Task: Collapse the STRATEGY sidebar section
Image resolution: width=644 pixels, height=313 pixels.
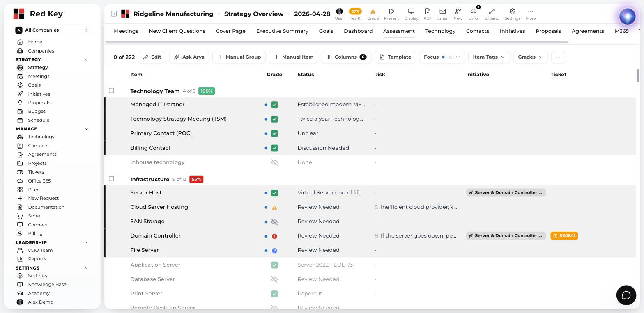Action: coord(86,59)
